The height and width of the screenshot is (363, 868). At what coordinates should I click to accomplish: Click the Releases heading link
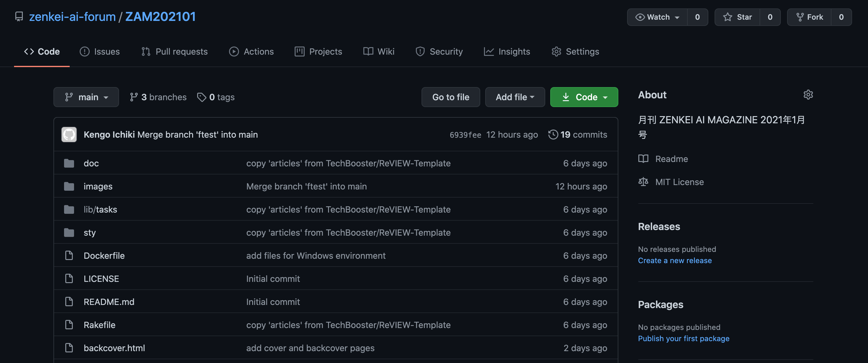coord(659,226)
